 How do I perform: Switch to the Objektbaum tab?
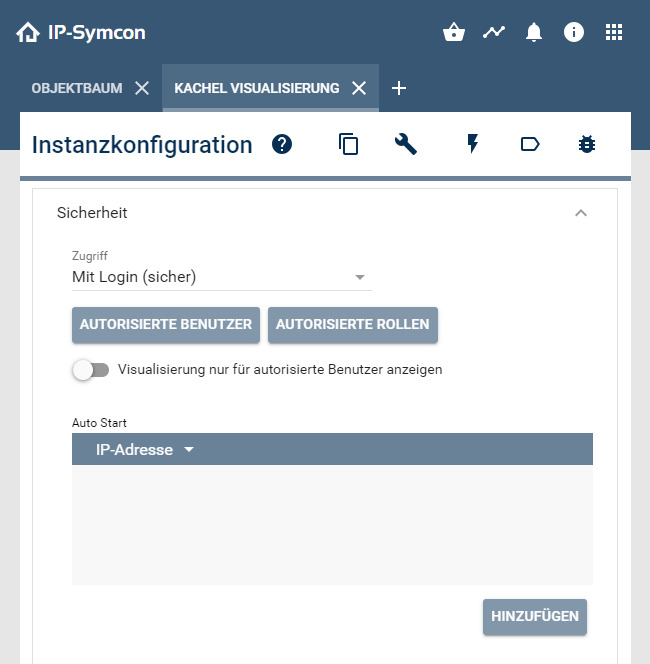tap(77, 88)
